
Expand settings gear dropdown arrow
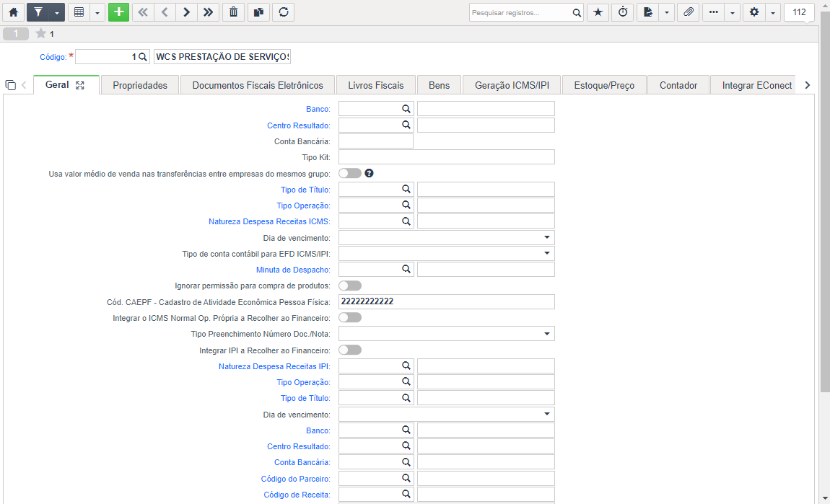[773, 12]
